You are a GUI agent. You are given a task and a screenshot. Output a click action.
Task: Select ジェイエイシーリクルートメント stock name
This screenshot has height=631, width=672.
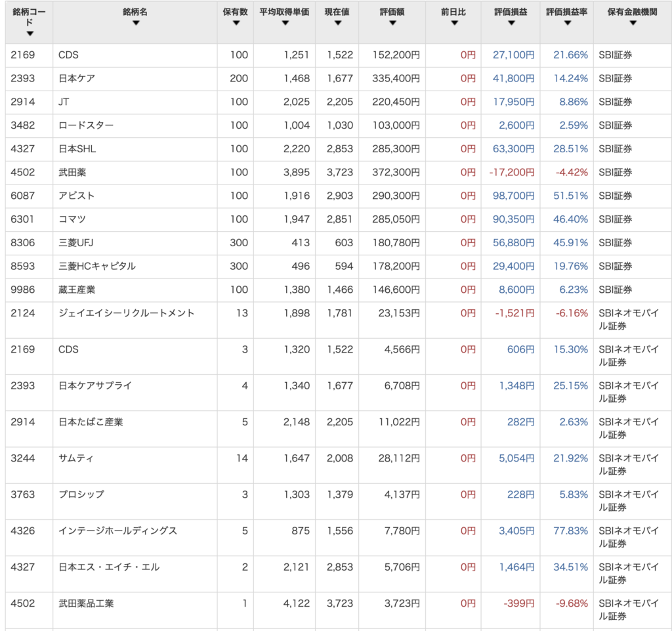tap(127, 313)
